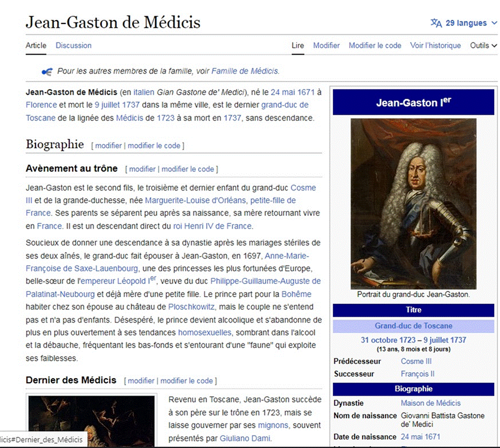Select the Lire tab

coord(298,46)
